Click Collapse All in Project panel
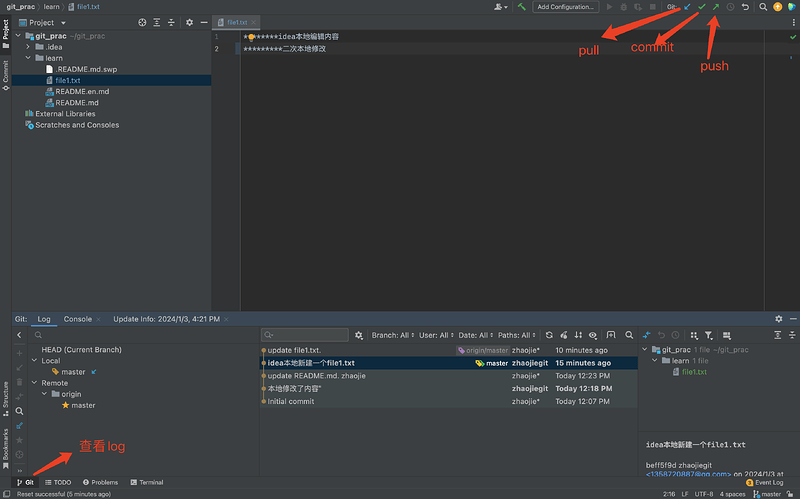 [171, 22]
